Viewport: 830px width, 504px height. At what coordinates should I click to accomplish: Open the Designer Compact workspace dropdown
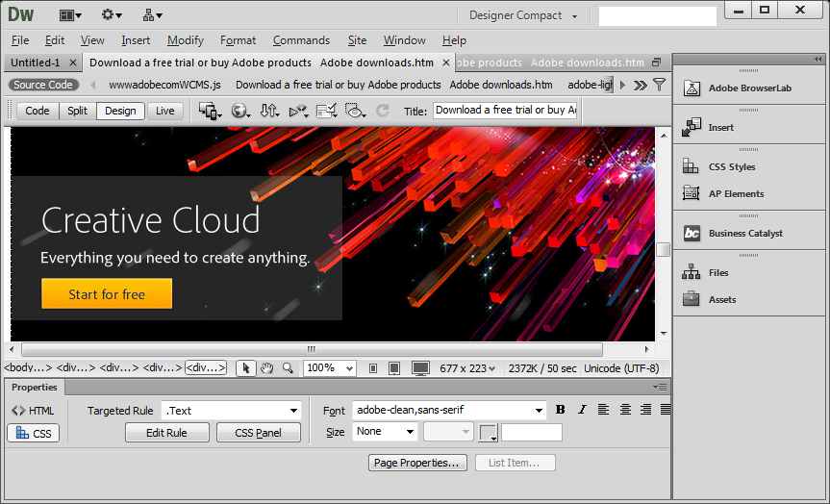tap(523, 15)
